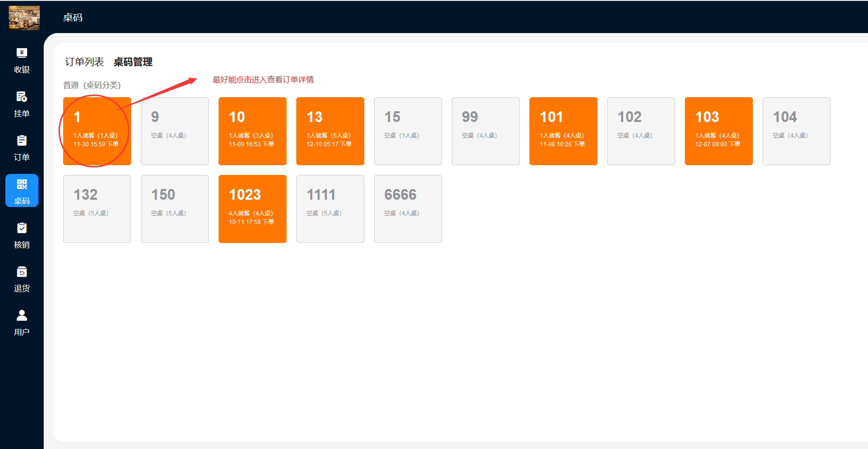Click the 普通 (桌码分类) category label

pos(92,85)
